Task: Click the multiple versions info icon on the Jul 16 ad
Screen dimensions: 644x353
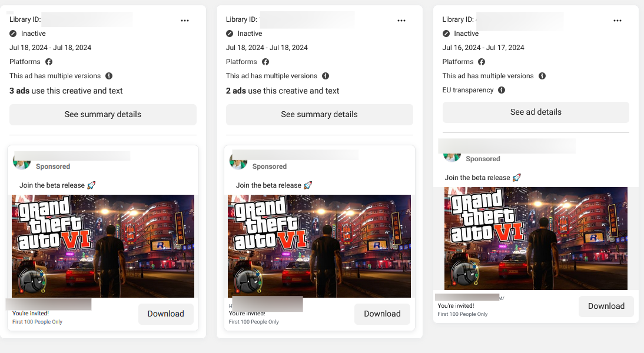Action: pos(542,76)
